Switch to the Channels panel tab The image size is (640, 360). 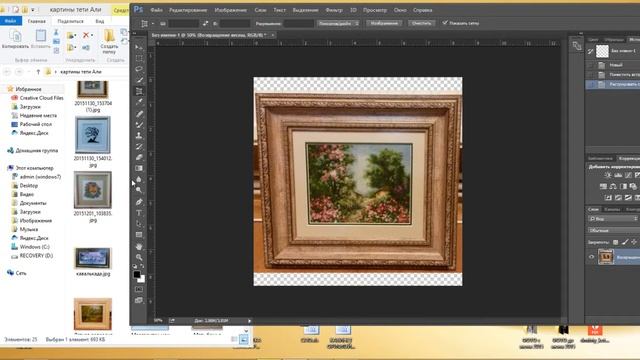click(611, 209)
